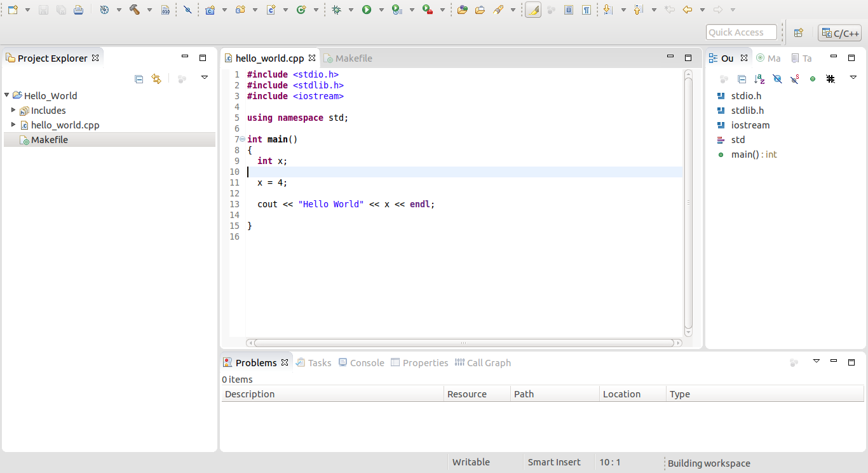The image size is (868, 473).
Task: Print the current file using the printer icon
Action: click(x=78, y=10)
